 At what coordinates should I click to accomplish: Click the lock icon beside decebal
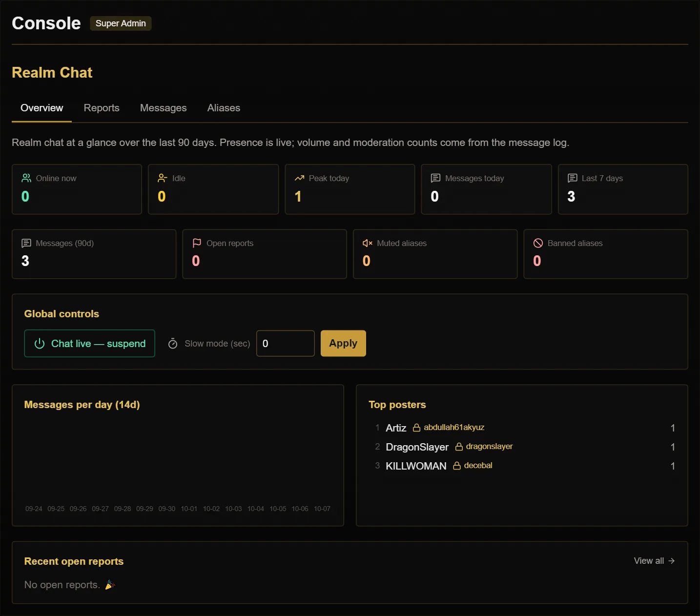click(x=457, y=466)
